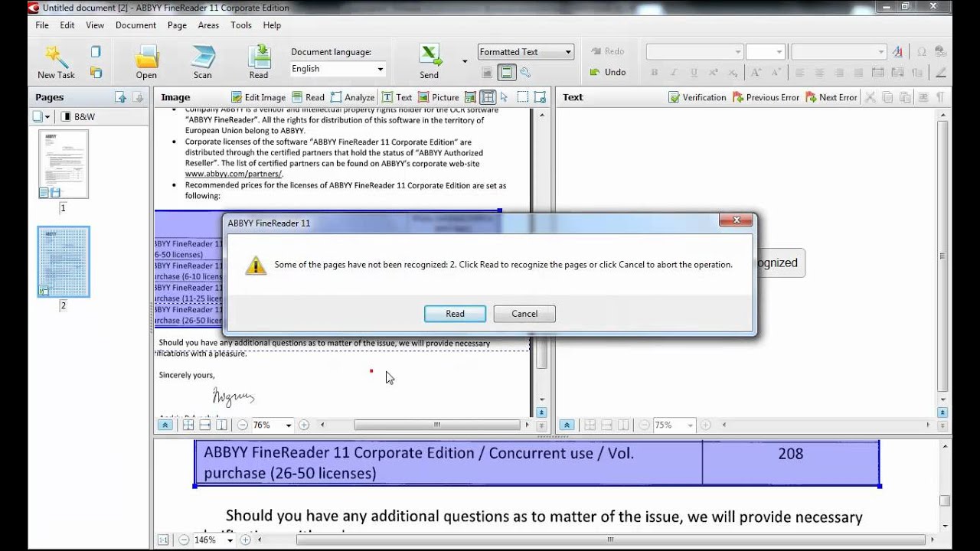The image size is (980, 551).
Task: Click the Undo button
Action: 608,72
